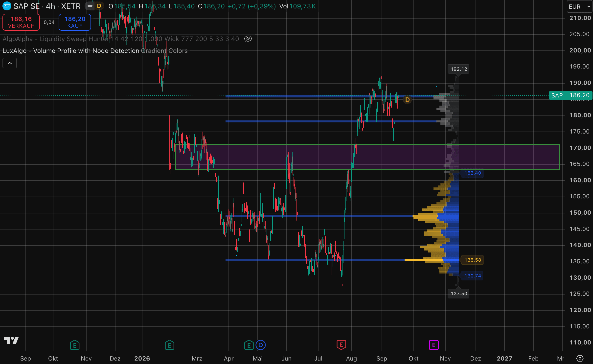This screenshot has width=593, height=364.
Task: Click the 135.58 point of control label
Action: pyautogui.click(x=473, y=260)
